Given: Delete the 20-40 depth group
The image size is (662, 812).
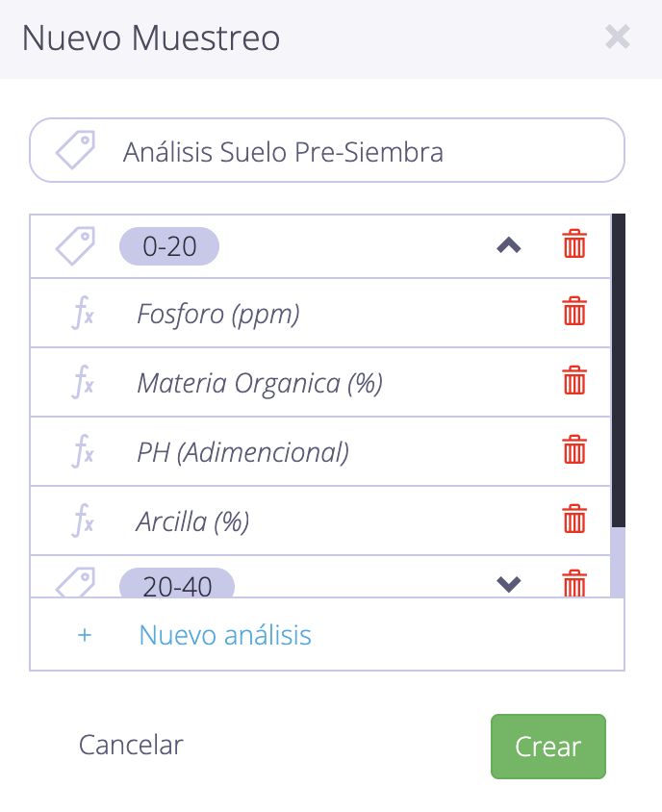Looking at the screenshot, I should pos(573,584).
